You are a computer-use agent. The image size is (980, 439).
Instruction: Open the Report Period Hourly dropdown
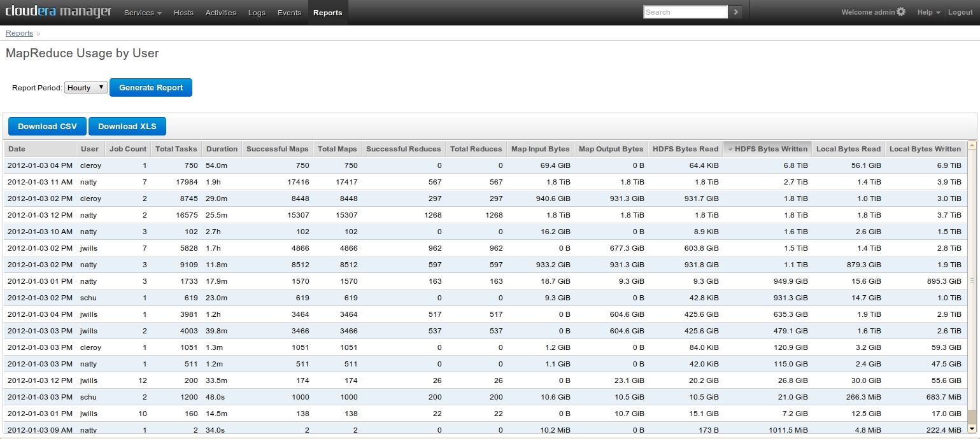86,88
